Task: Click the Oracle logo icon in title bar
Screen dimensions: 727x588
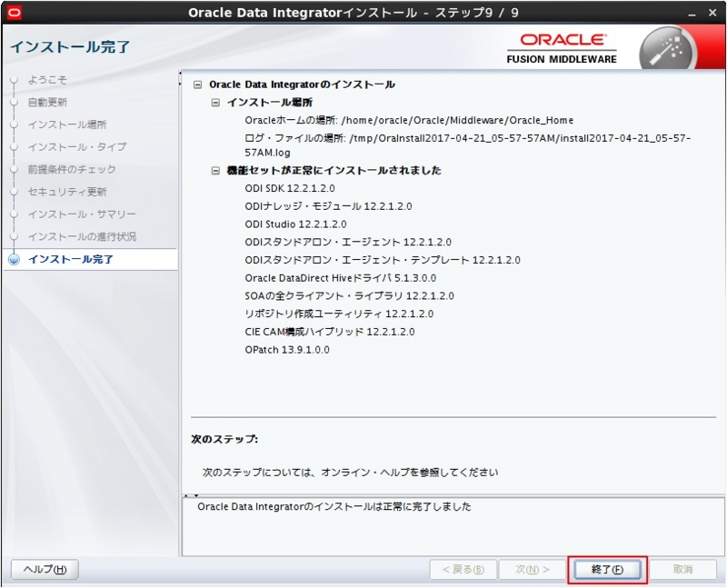Action: tap(14, 13)
